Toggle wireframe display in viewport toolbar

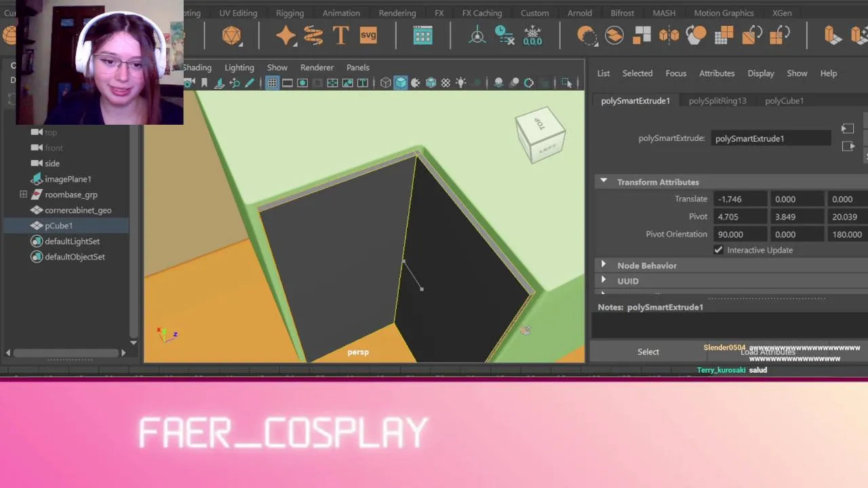(386, 83)
